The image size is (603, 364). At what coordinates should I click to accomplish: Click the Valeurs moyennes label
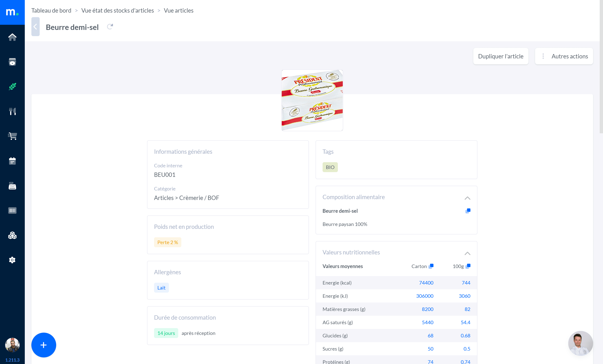click(343, 266)
